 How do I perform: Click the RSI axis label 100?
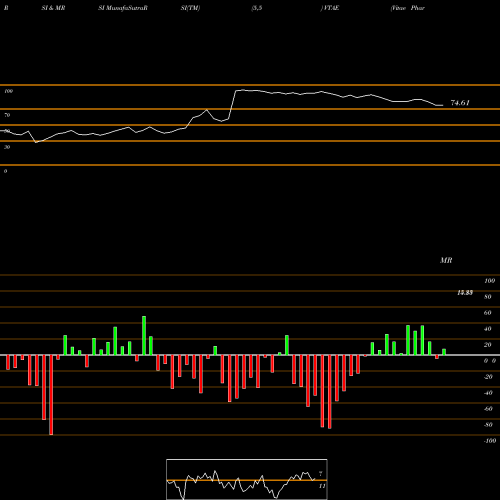pyautogui.click(x=8, y=91)
